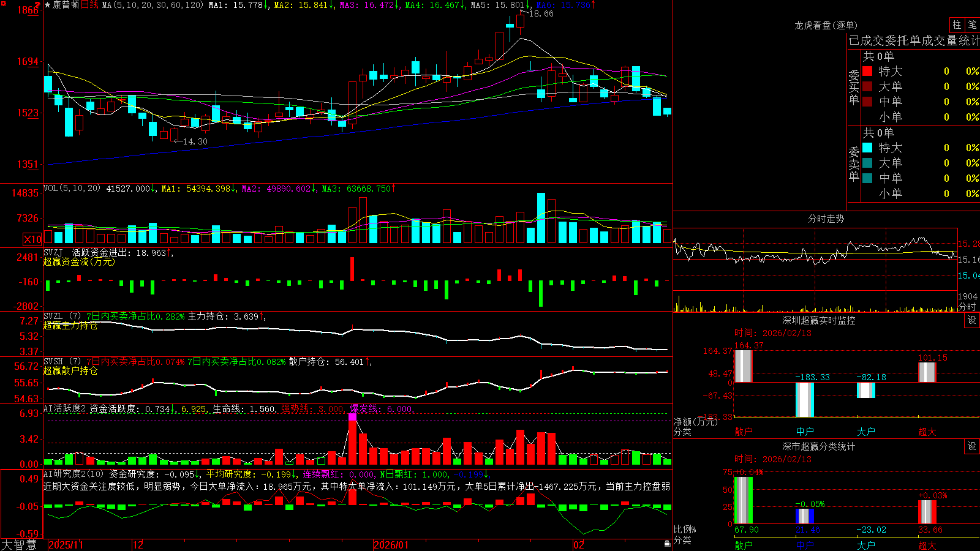Click the 18.66 high price annotation
This screenshot has width=980, height=551.
point(541,13)
